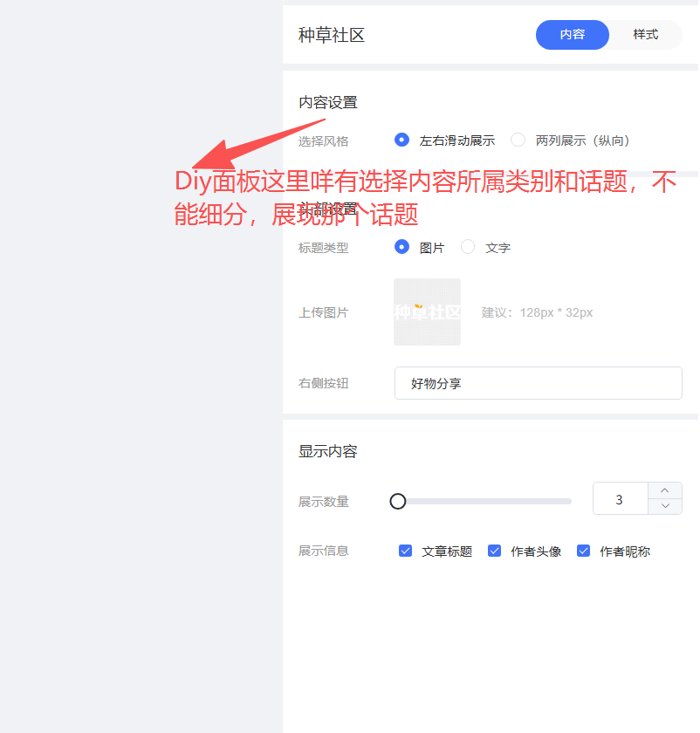Open the 种草社区 uploaded image thumbnail
This screenshot has height=733, width=700.
427,312
